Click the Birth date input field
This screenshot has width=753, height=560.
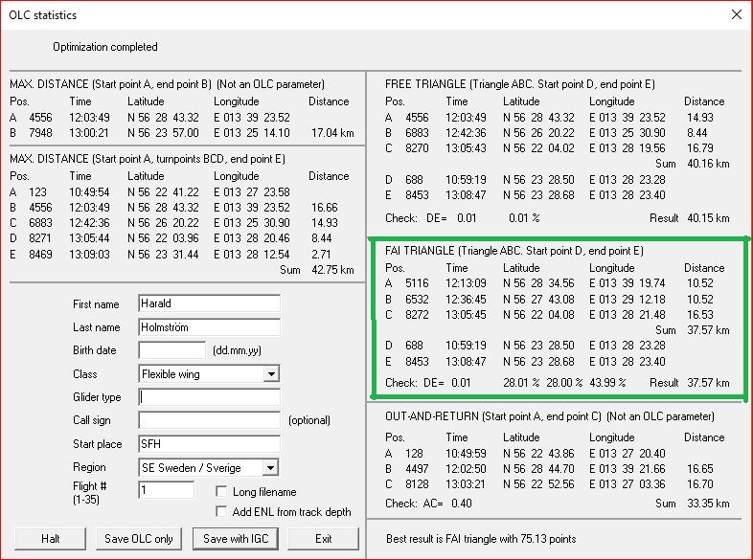171,349
